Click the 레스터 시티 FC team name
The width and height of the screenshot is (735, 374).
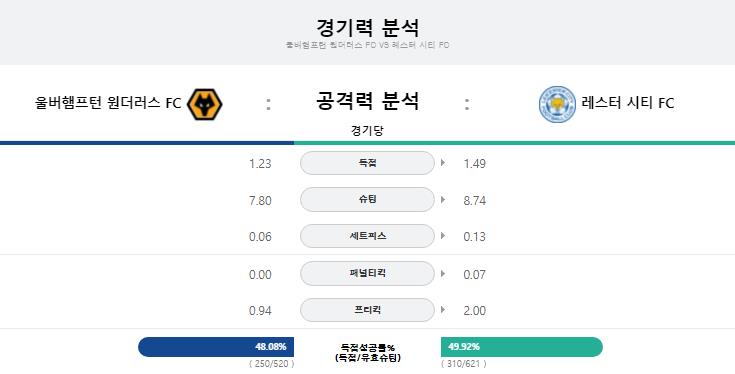pyautogui.click(x=628, y=103)
